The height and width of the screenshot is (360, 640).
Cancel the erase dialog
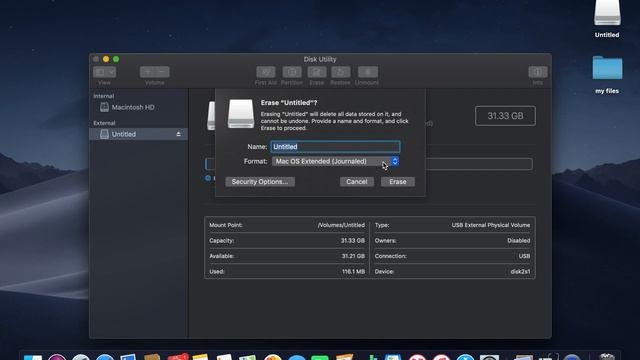tap(357, 182)
